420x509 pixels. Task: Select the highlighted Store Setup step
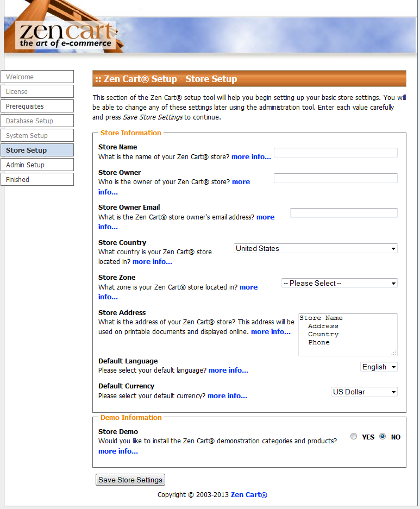tap(37, 150)
